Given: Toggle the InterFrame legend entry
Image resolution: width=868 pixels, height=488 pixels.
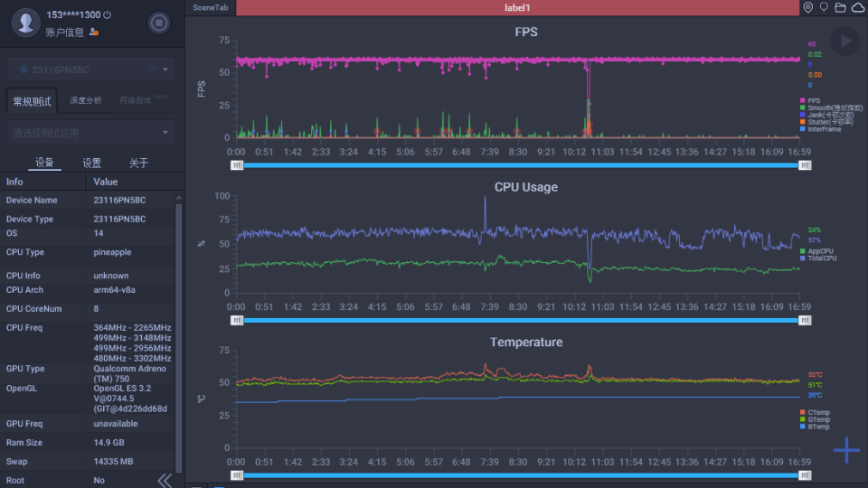Looking at the screenshot, I should [820, 129].
